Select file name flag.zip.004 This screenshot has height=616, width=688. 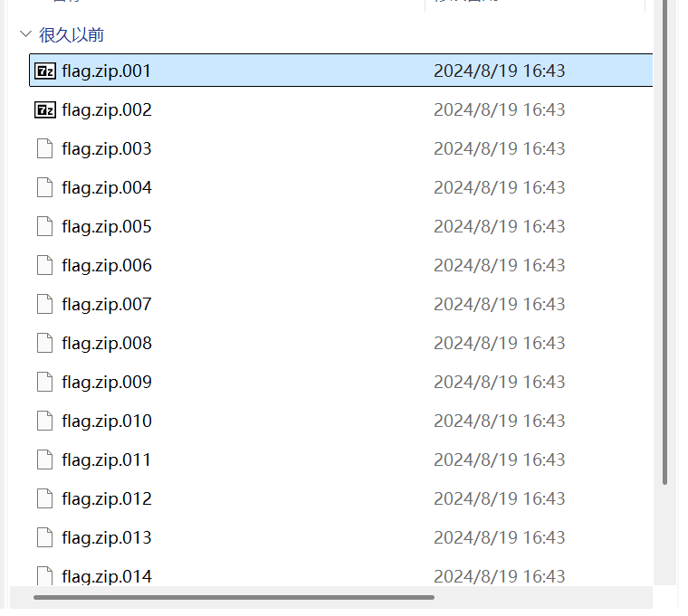[107, 188]
